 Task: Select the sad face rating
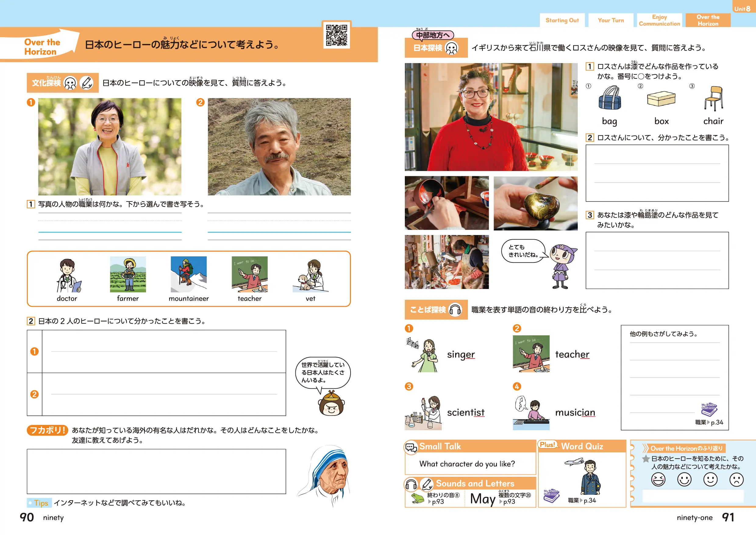click(736, 479)
